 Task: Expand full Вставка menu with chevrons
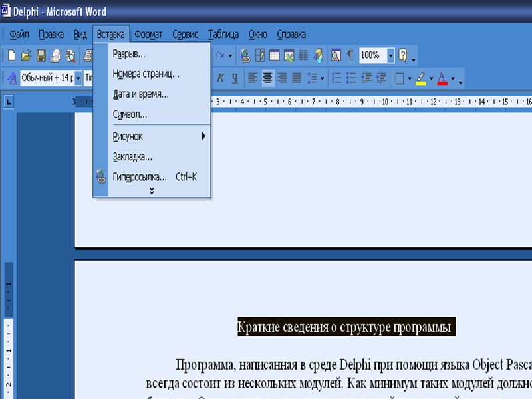point(152,191)
